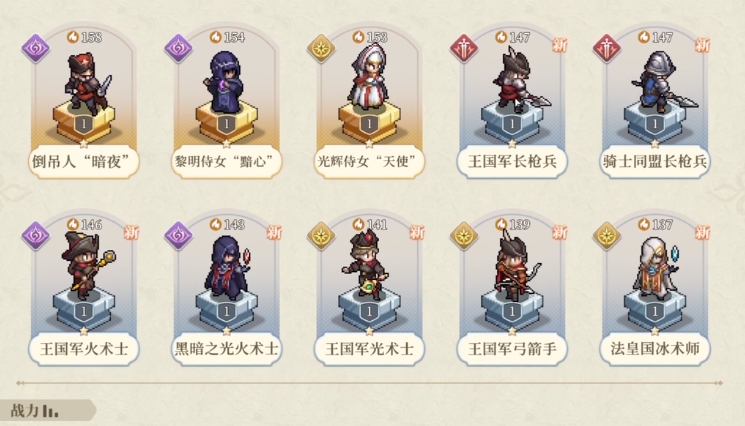This screenshot has width=745, height=426.
Task: Click the purple element icon on 王国军火术士
Action: (x=36, y=235)
